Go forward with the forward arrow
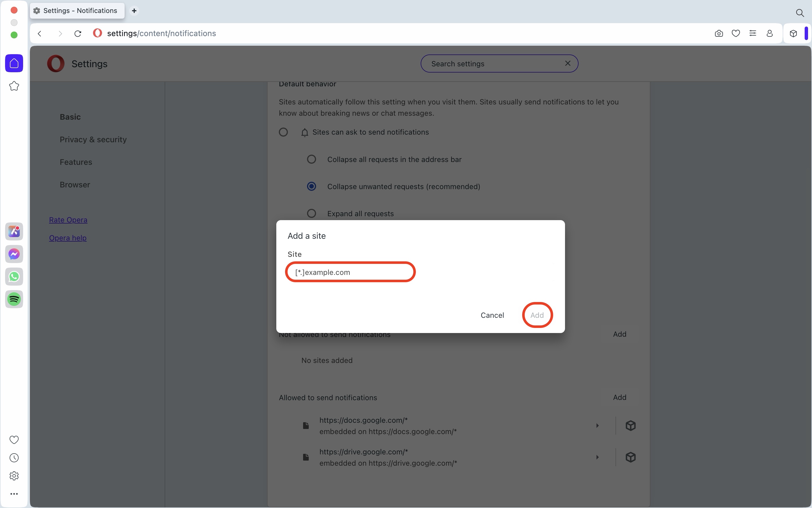The width and height of the screenshot is (812, 508). coord(60,33)
